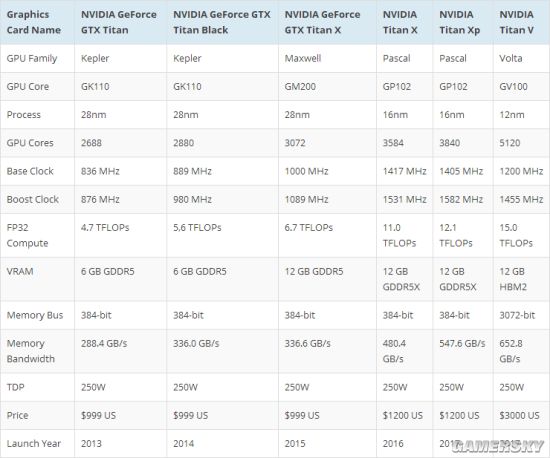Click the 12 GB HBM2 VRAM cell

tap(513, 279)
